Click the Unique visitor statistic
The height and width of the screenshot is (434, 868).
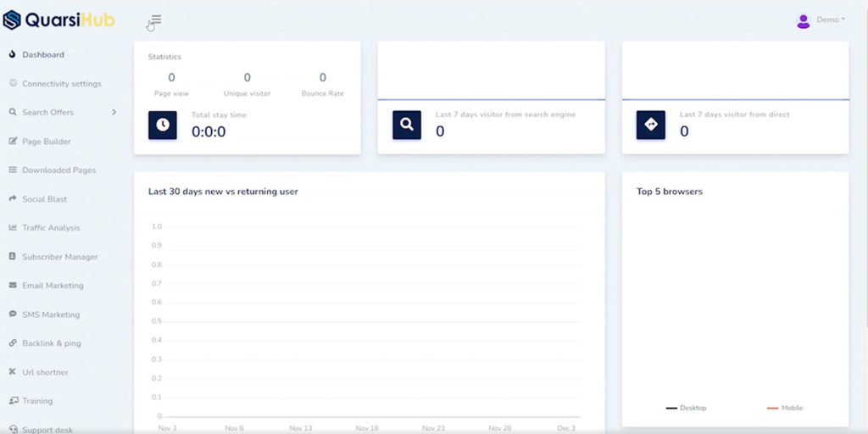coord(247,85)
